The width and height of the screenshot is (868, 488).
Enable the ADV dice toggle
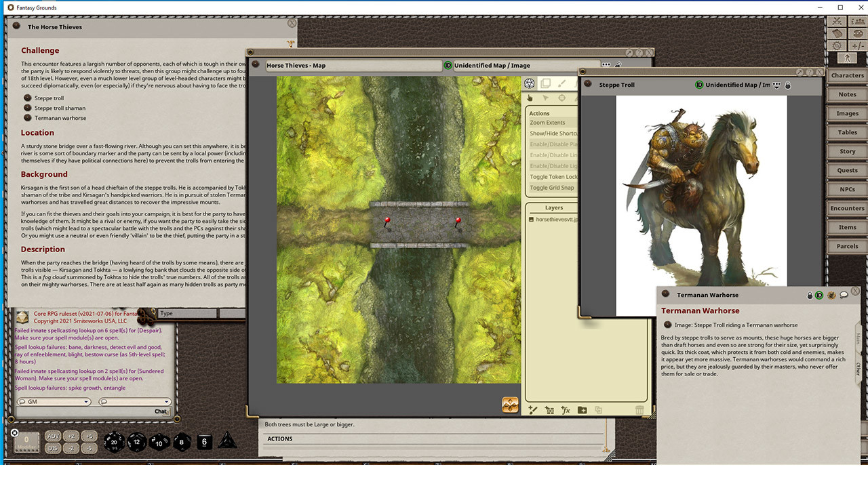(x=52, y=436)
